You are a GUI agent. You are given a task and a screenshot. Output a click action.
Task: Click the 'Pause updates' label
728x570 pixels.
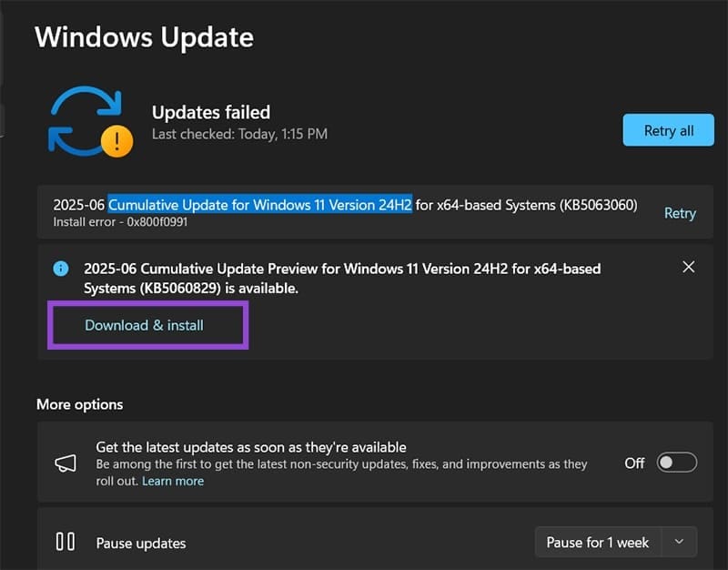(141, 543)
